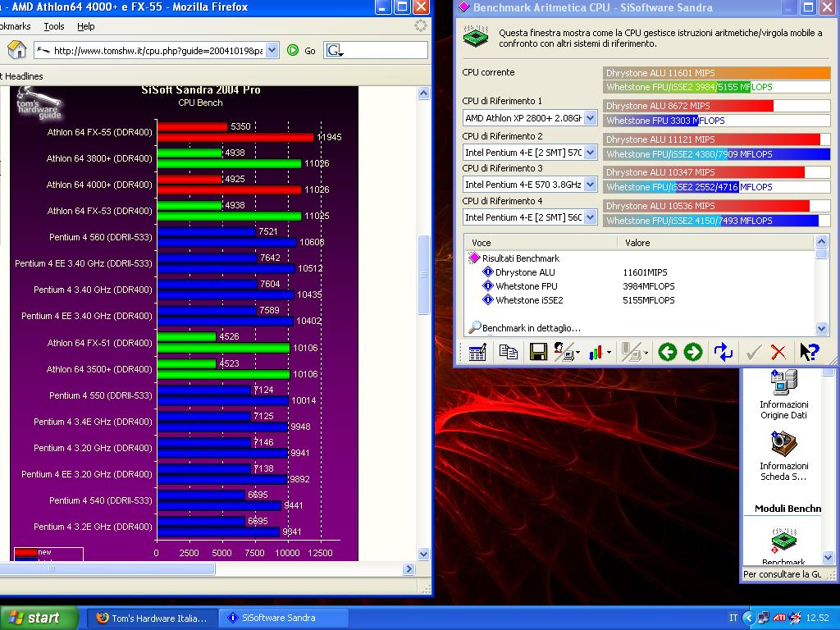840x630 pixels.
Task: Open the Tools menu in Firefox
Action: (x=53, y=26)
